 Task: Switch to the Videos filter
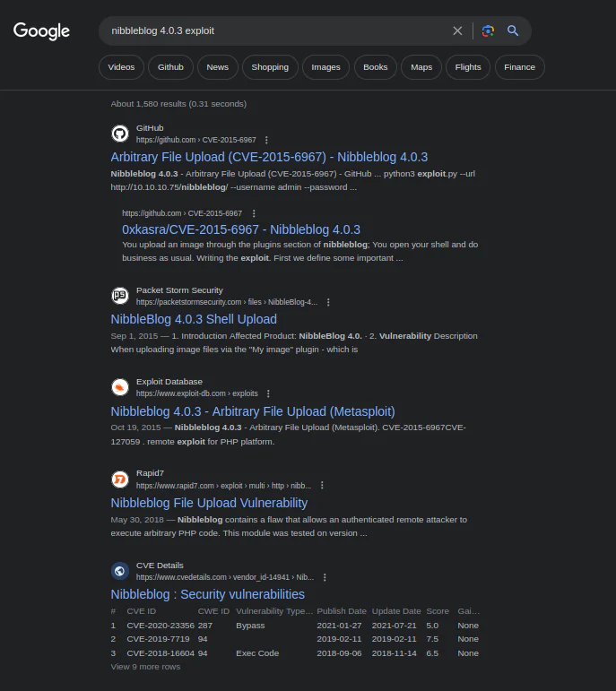point(121,67)
